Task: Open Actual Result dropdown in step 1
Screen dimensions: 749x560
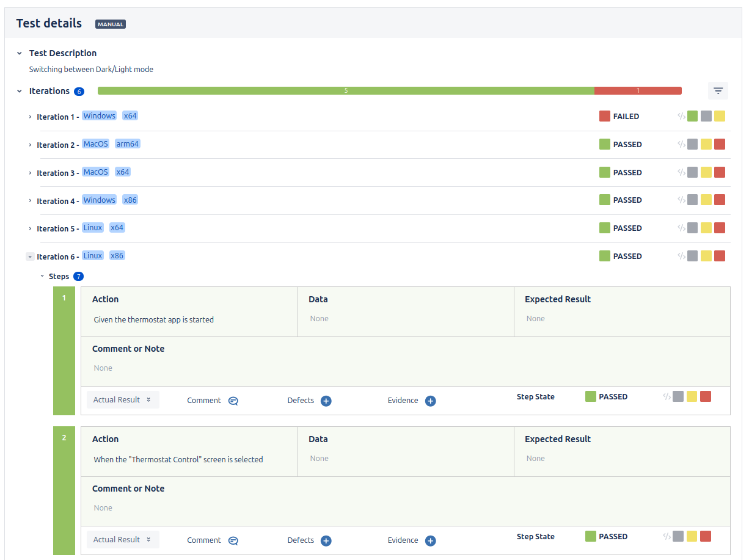Action: tap(122, 400)
